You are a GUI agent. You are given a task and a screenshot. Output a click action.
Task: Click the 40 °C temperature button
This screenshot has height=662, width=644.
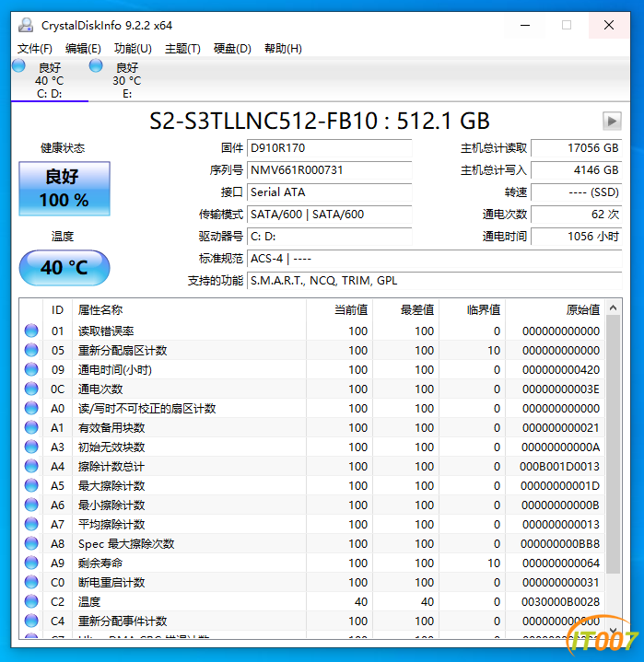pos(64,268)
